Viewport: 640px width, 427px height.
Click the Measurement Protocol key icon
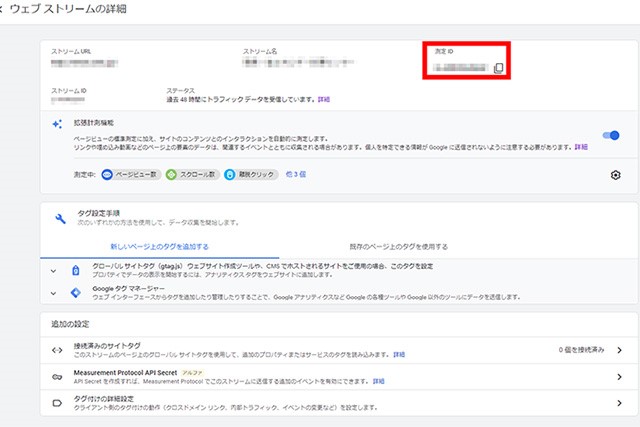[57, 377]
